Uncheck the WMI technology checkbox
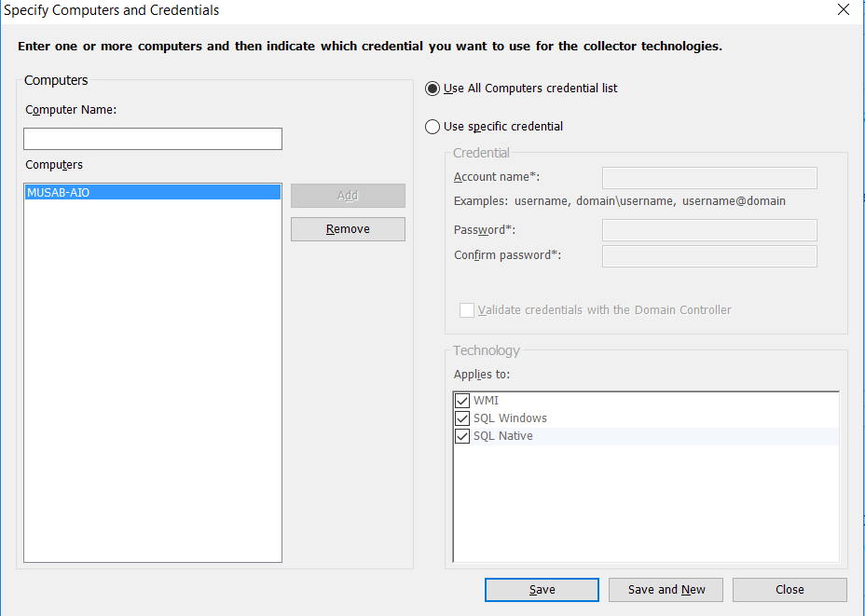The height and width of the screenshot is (616, 865). pos(462,401)
